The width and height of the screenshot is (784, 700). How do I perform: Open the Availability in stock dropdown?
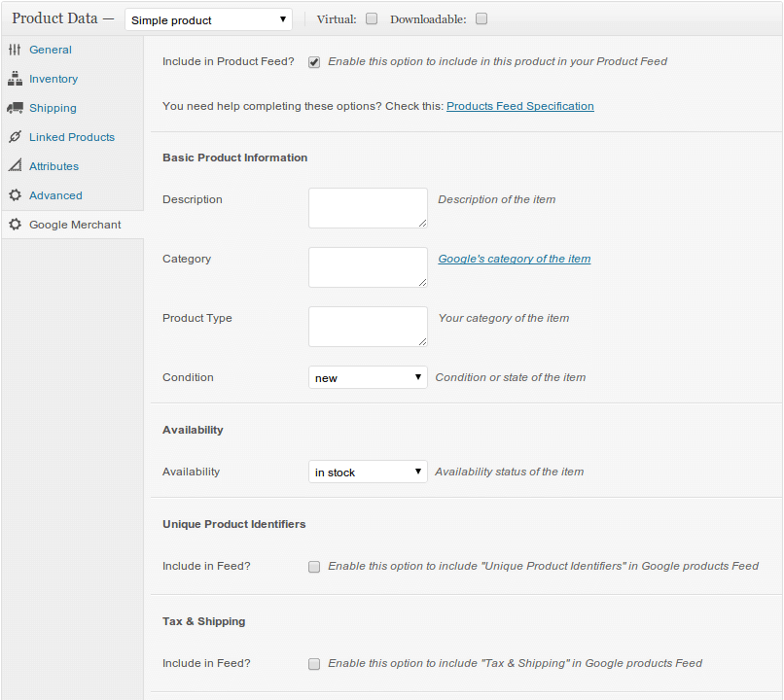pos(368,472)
